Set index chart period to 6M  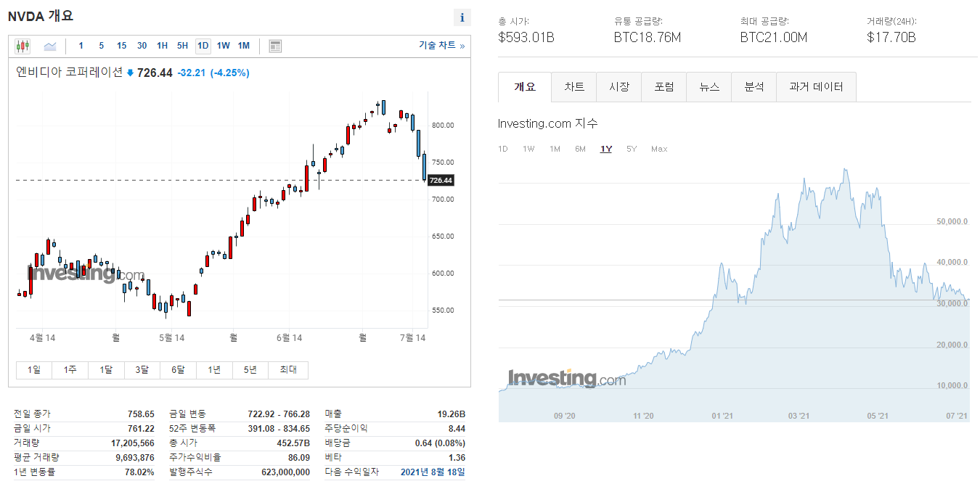(580, 149)
